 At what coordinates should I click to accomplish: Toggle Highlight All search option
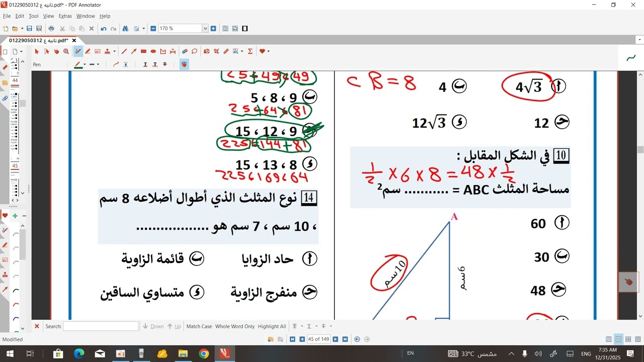point(272,326)
